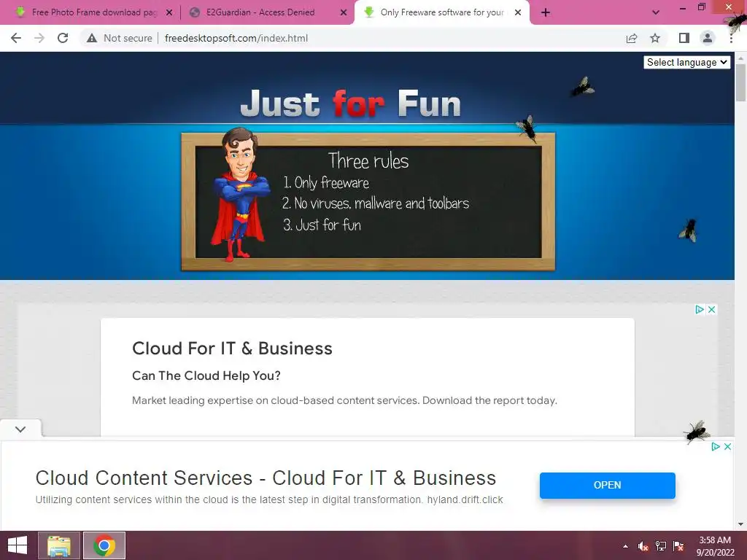Close the upper Cloud For IT ad
This screenshot has height=560, width=747.
coord(711,309)
